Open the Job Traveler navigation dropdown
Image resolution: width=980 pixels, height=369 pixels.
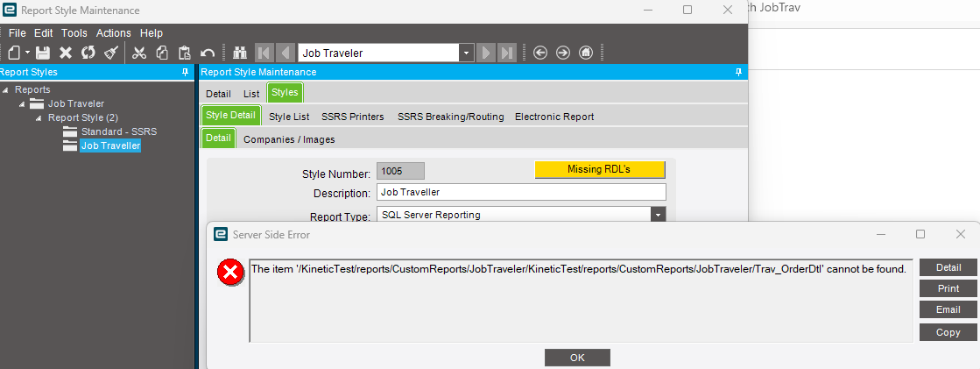click(x=467, y=53)
